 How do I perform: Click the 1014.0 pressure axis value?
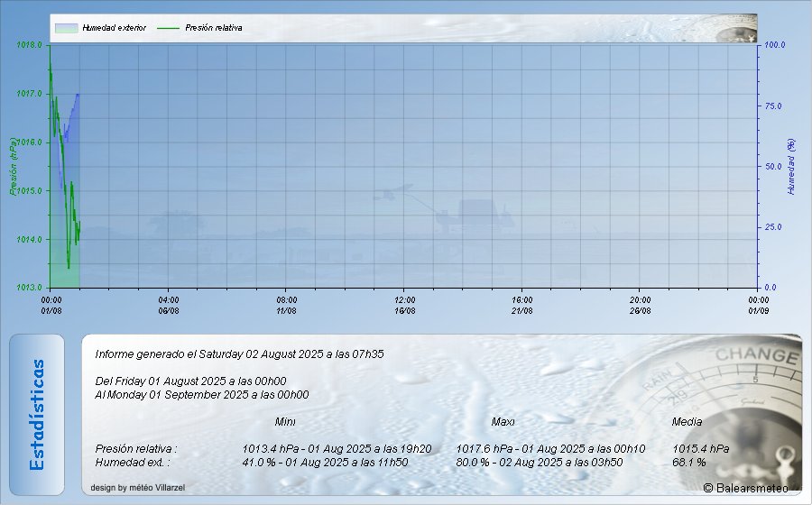[x=30, y=240]
